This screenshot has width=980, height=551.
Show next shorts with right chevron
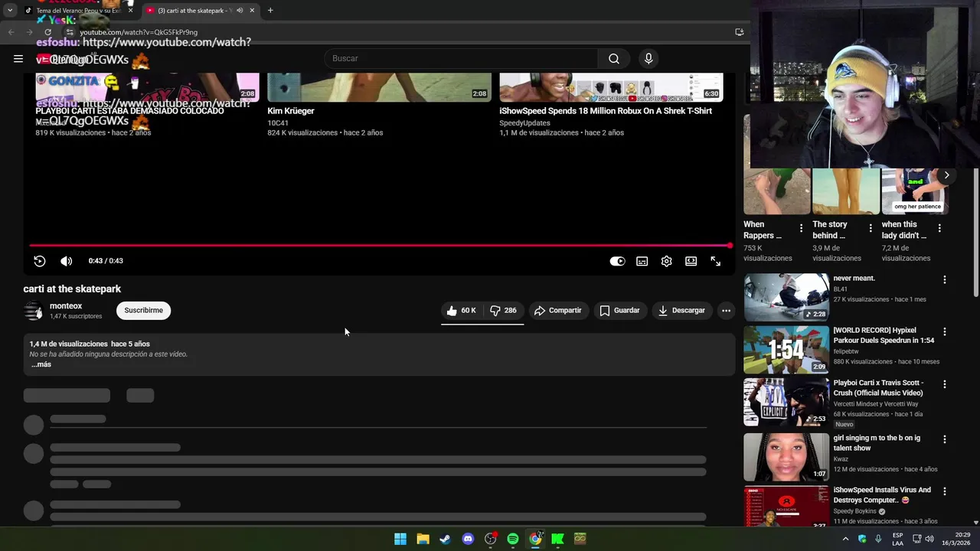coord(946,175)
